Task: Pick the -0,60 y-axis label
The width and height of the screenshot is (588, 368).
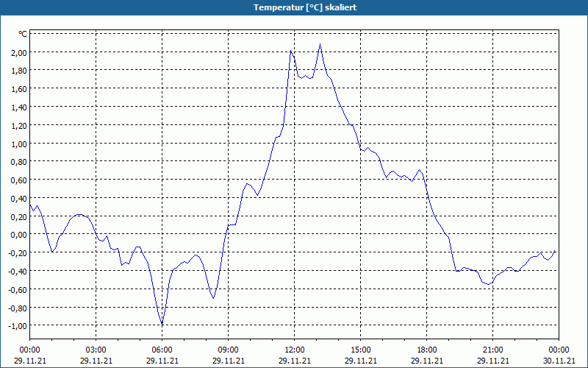Action: [x=18, y=289]
